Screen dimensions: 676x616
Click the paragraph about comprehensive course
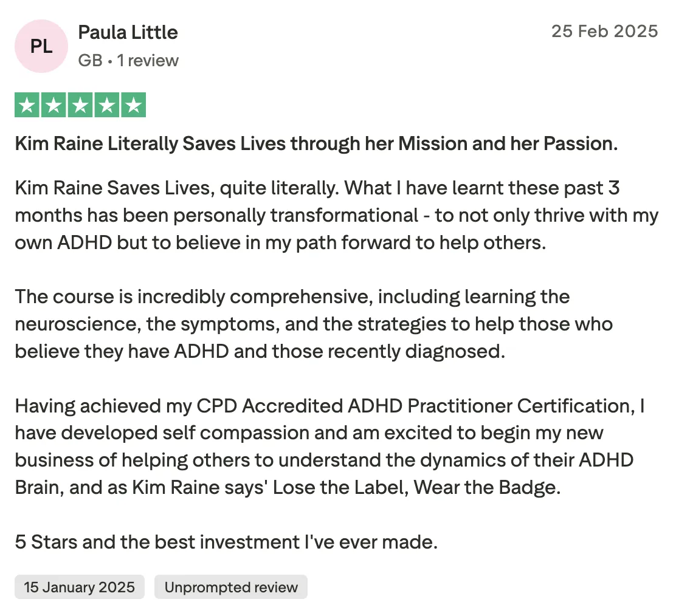(x=314, y=324)
